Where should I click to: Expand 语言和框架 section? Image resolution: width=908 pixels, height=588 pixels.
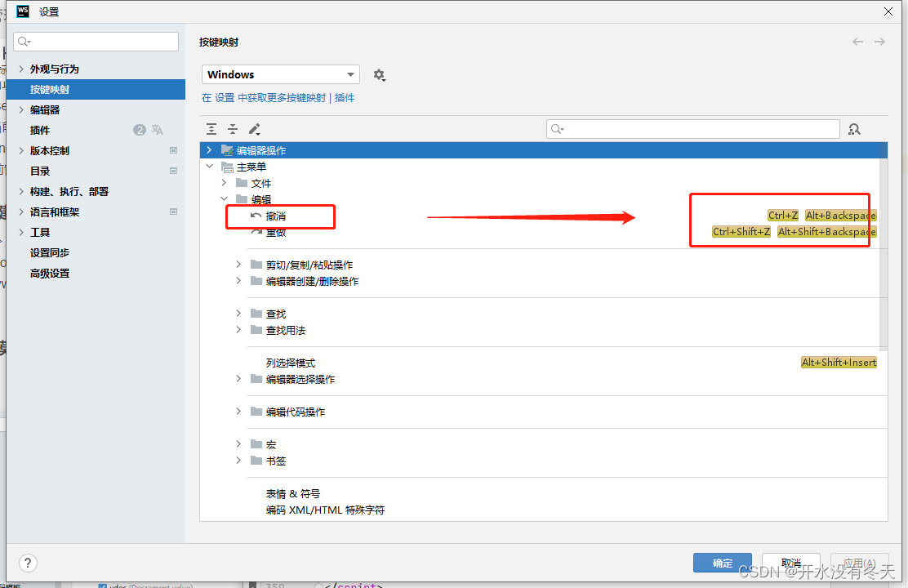(x=21, y=212)
